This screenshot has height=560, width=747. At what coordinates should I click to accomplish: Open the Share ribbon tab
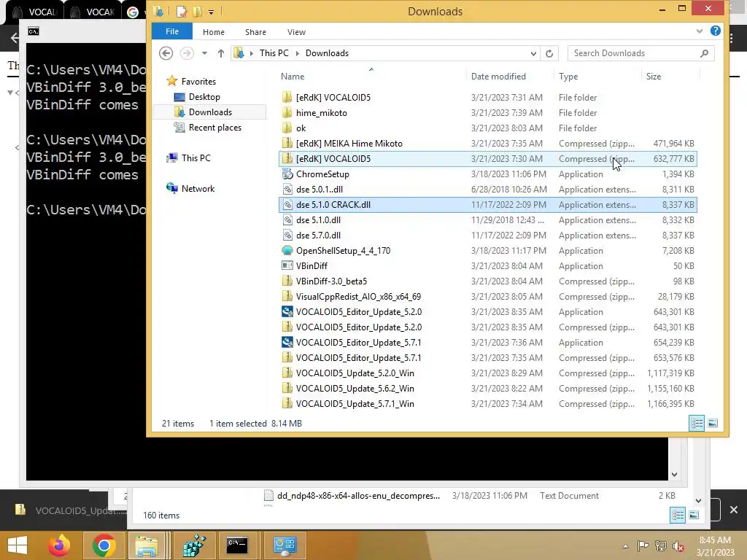pyautogui.click(x=255, y=32)
